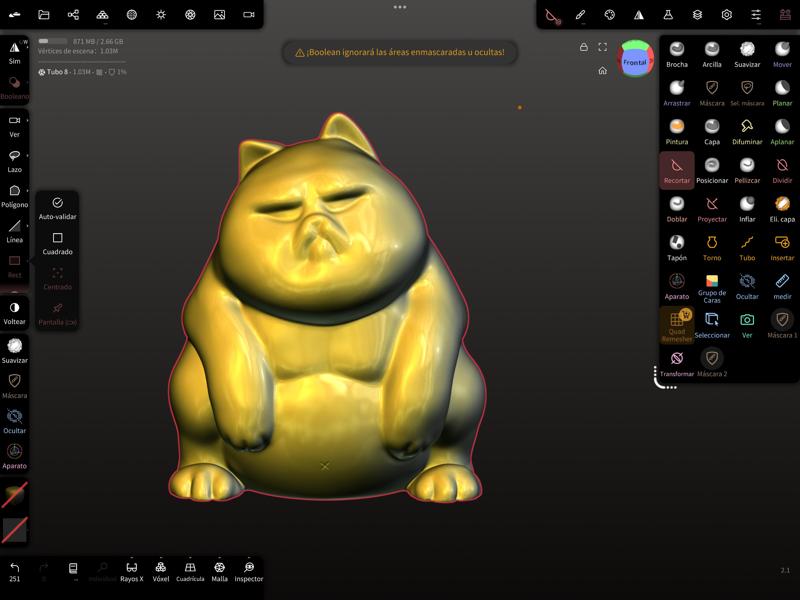Select the Aplanar flatten tool
Image resolution: width=800 pixels, height=600 pixels.
pos(782,132)
